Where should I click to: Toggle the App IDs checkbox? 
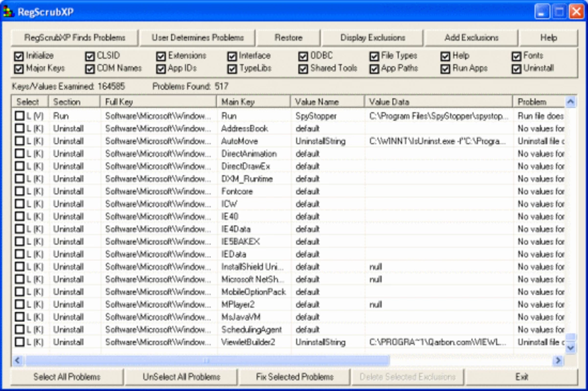pos(161,69)
